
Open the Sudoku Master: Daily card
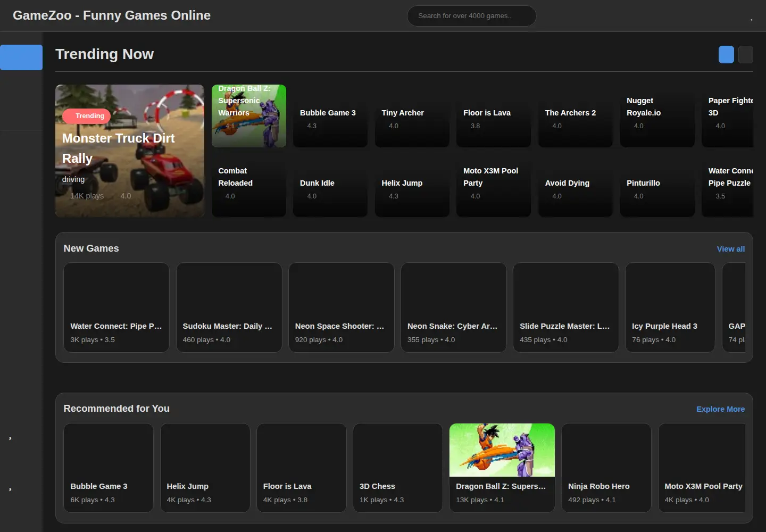pyautogui.click(x=229, y=307)
